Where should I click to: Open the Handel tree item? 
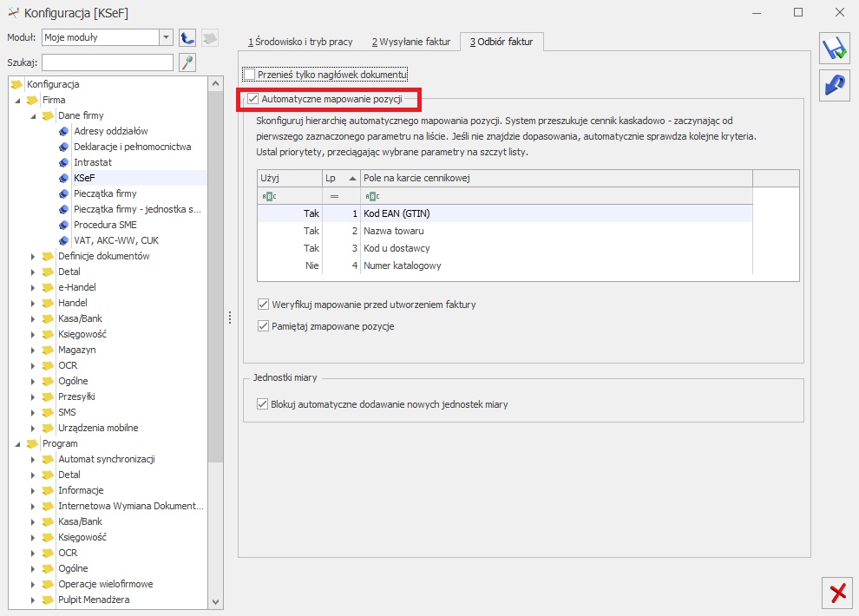(72, 303)
